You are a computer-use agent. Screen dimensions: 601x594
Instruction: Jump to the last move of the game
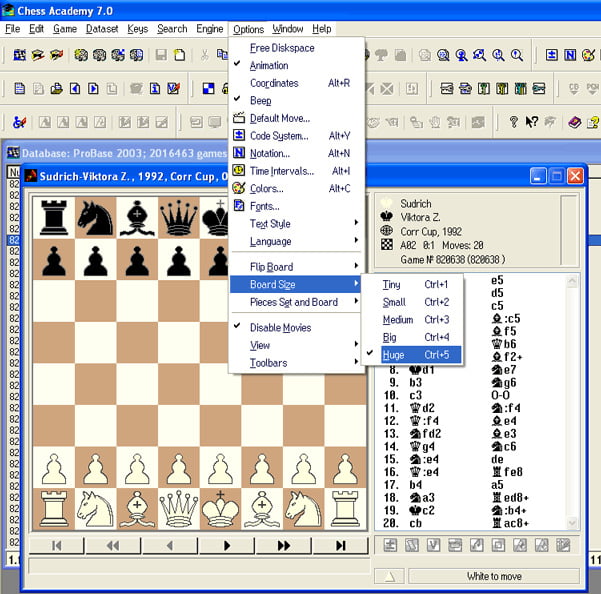coord(341,545)
